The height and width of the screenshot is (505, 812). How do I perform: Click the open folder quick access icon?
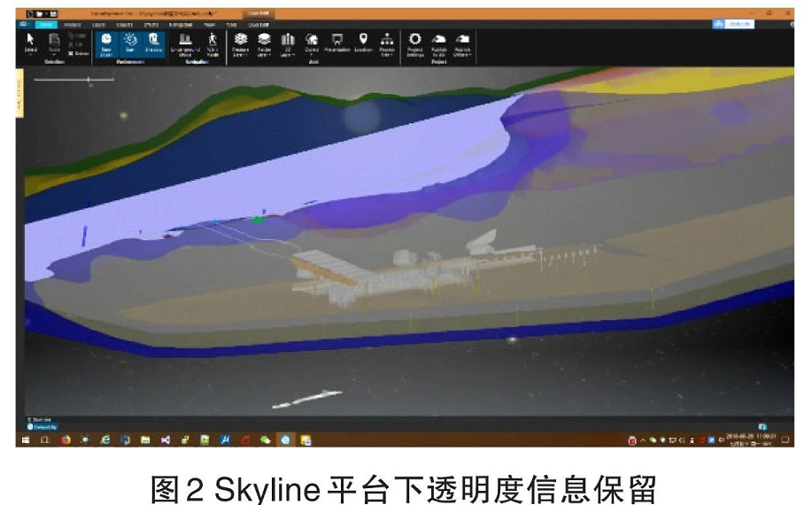(41, 13)
